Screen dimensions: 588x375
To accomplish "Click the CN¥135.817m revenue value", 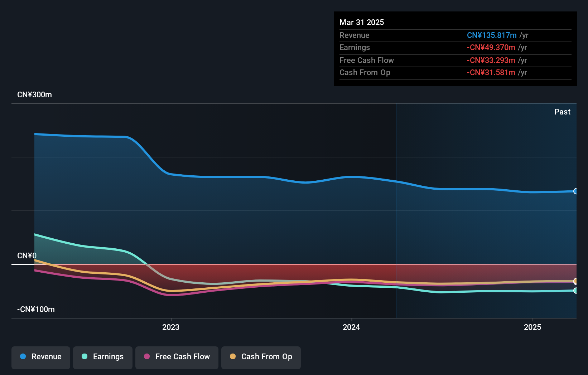I will (x=492, y=35).
